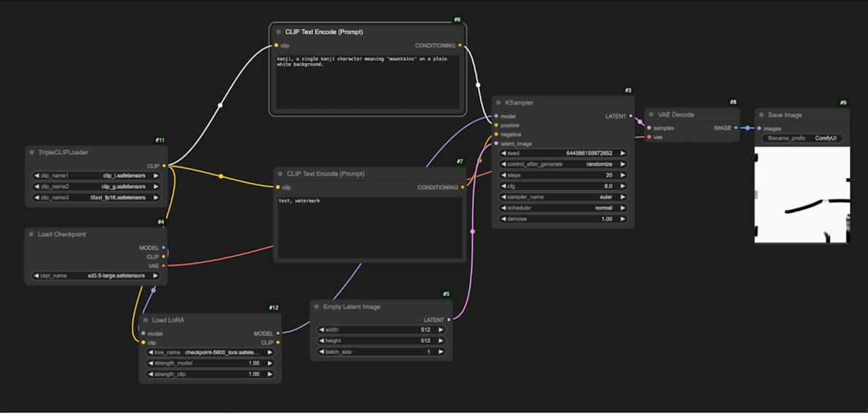Click the Save Image images input port

[760, 129]
